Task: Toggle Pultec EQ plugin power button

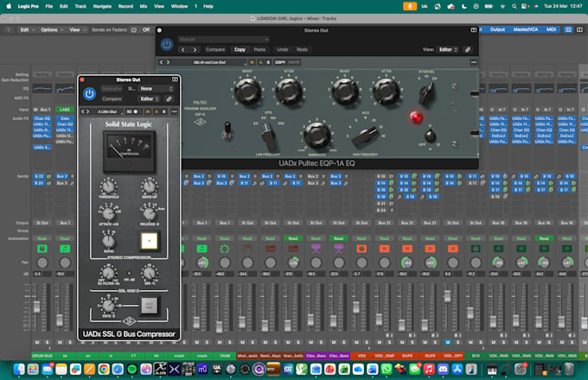Action: pyautogui.click(x=167, y=45)
